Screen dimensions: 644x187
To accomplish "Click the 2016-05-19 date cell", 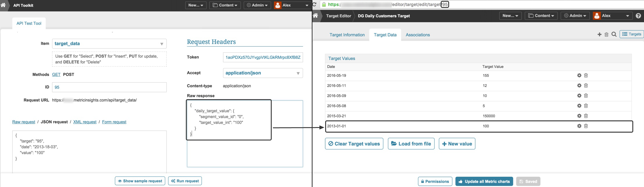I will click(337, 75).
